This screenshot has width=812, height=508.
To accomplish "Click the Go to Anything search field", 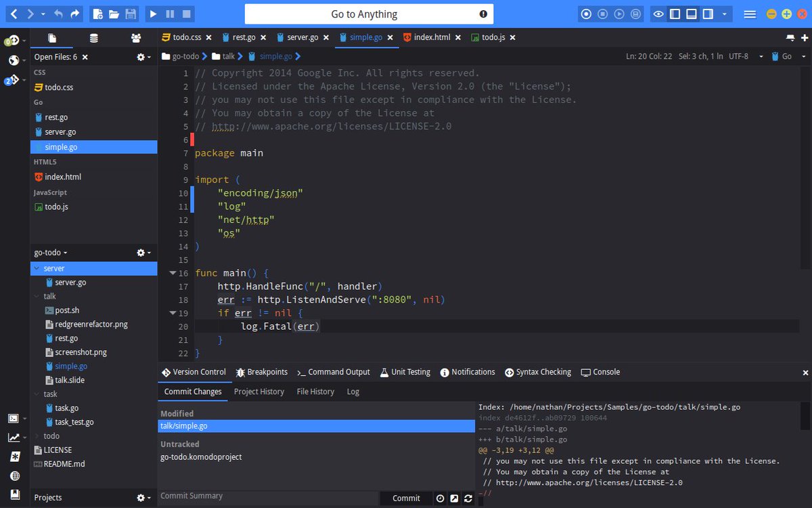I will point(369,14).
